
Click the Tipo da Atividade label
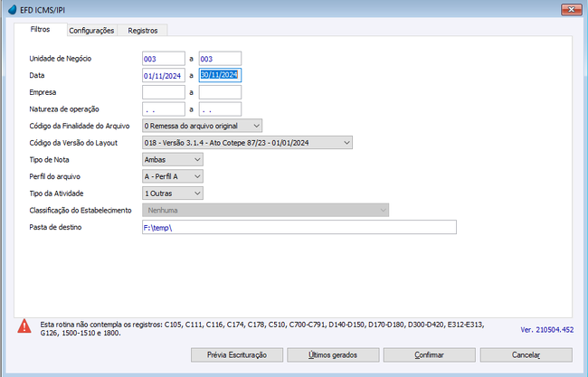point(56,193)
